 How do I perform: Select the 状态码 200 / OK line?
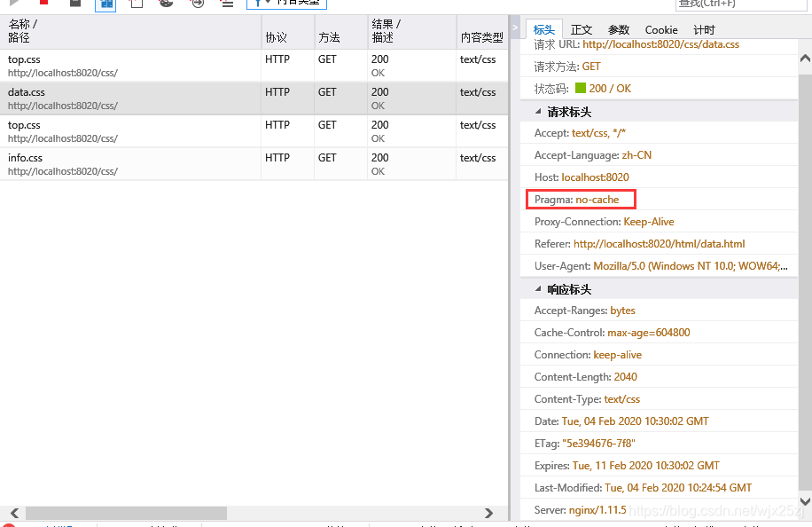click(659, 88)
